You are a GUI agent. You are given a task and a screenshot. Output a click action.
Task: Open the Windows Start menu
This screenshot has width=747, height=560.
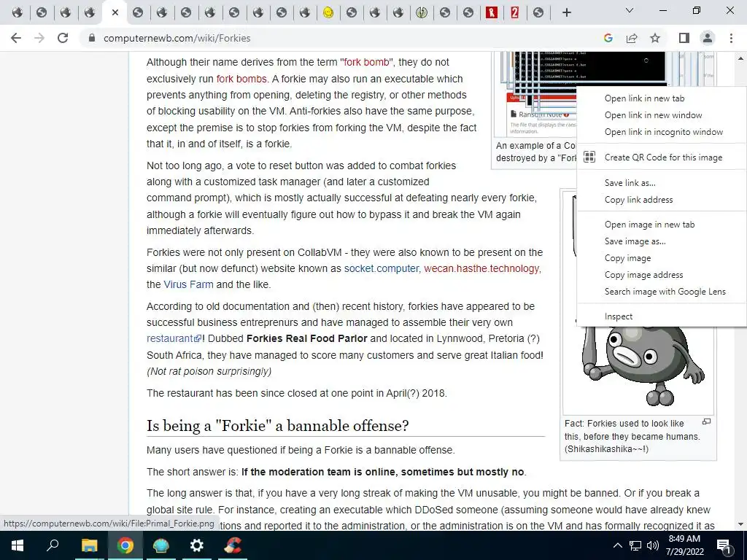pyautogui.click(x=18, y=545)
